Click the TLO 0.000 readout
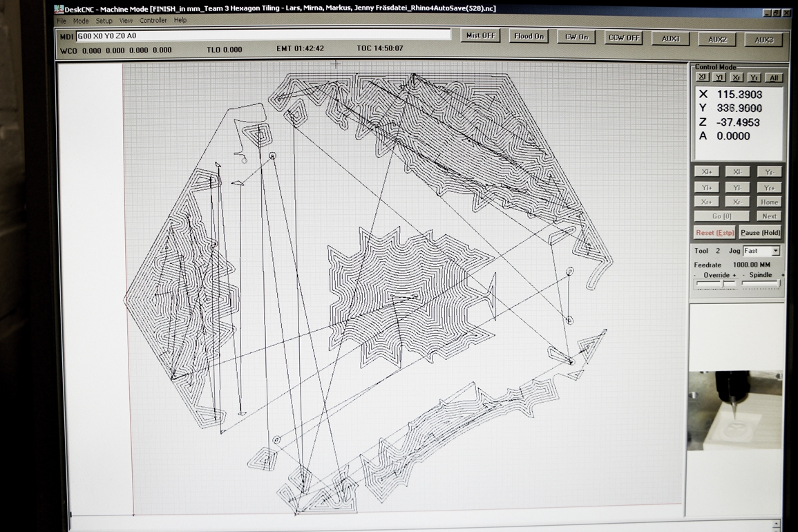The height and width of the screenshot is (532, 798). pos(225,49)
